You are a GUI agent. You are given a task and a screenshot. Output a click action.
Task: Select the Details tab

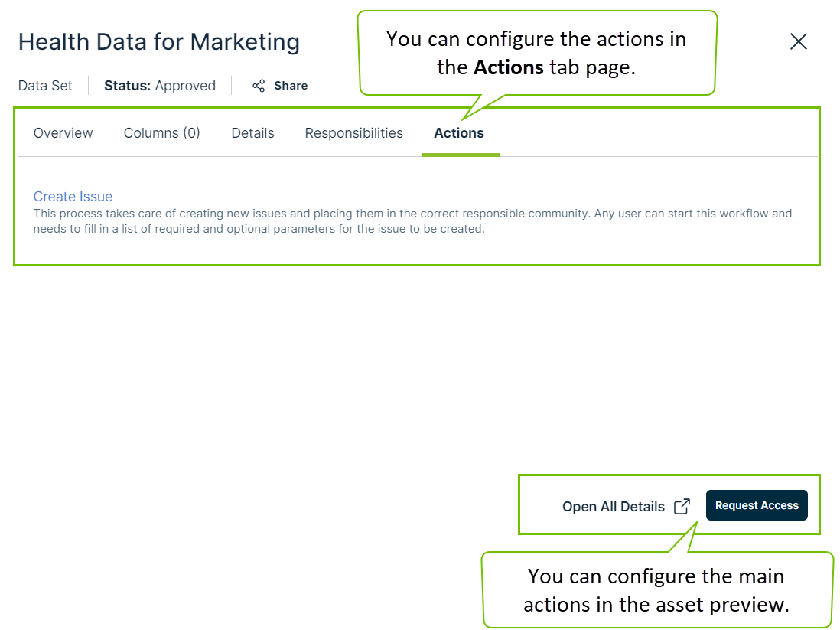[x=252, y=133]
